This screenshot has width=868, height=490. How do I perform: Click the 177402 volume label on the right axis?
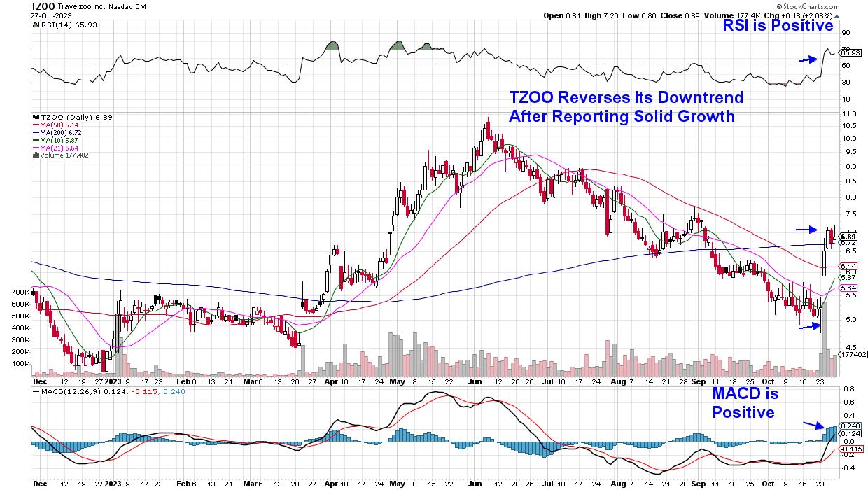click(851, 355)
